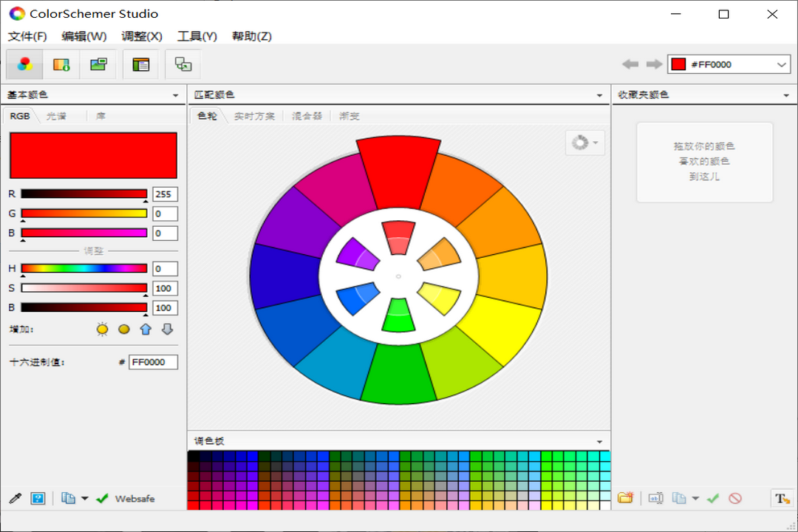
Task: Open the palette download toolbar icon
Action: pos(61,64)
